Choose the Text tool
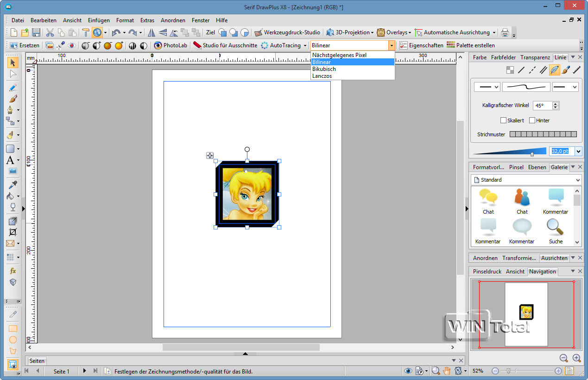This screenshot has height=380, width=588. 10,160
